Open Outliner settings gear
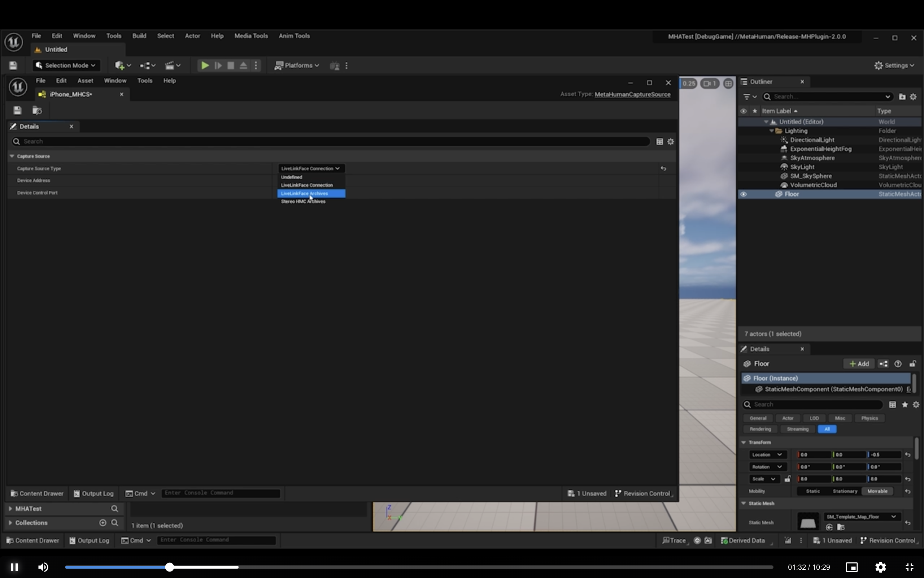924x578 pixels. click(913, 97)
